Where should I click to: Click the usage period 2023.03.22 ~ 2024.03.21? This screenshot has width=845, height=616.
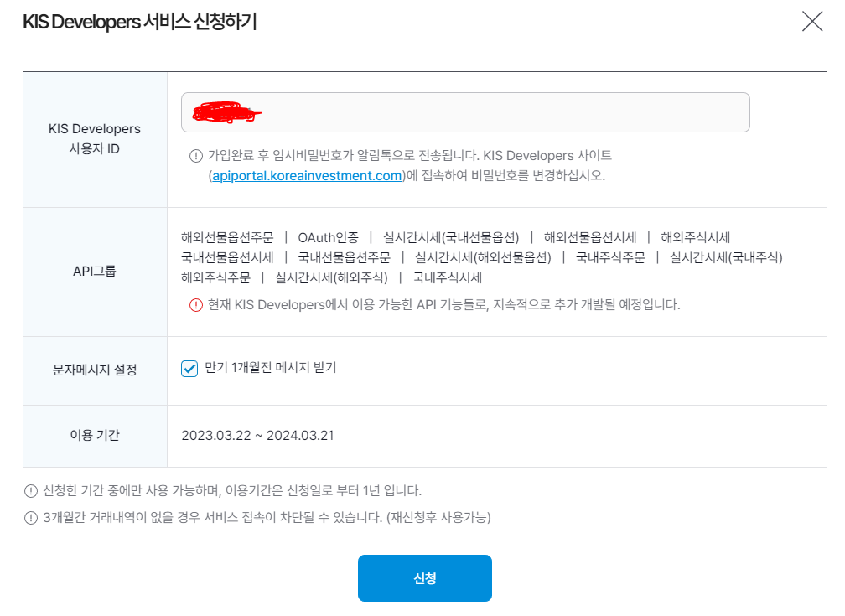click(x=257, y=436)
